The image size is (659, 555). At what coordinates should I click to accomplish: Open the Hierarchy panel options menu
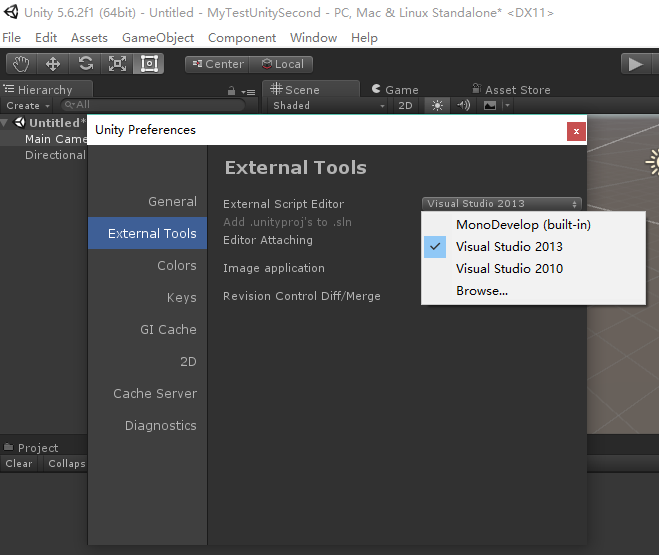point(248,92)
